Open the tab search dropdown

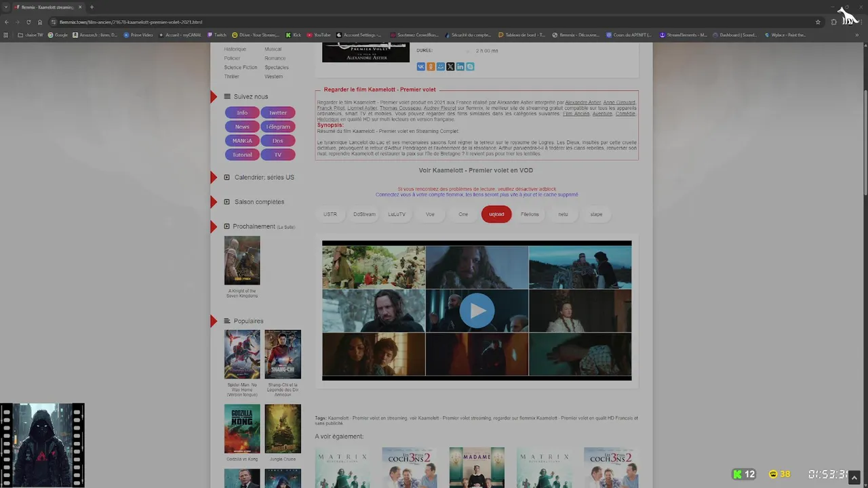[5, 7]
